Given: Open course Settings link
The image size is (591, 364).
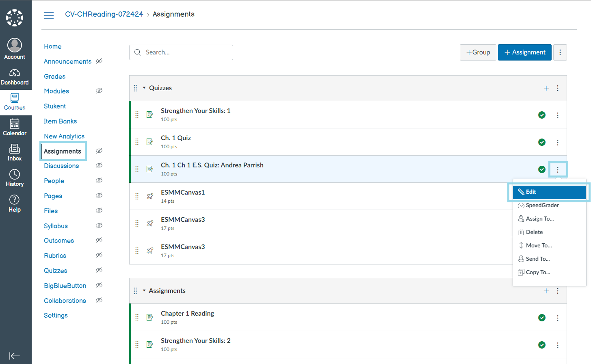Looking at the screenshot, I should 56,315.
